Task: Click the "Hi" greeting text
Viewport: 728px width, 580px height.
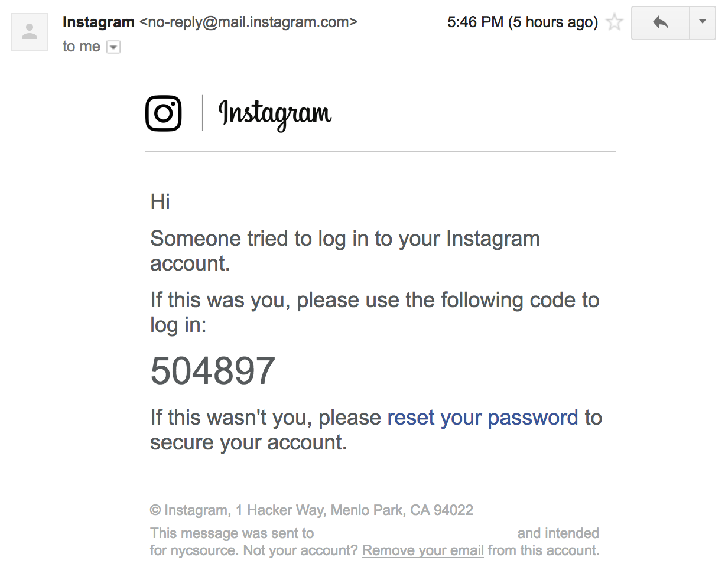Action: (x=160, y=202)
